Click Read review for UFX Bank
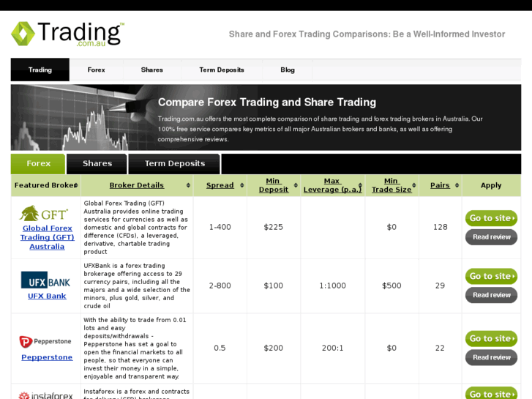 pyautogui.click(x=491, y=295)
